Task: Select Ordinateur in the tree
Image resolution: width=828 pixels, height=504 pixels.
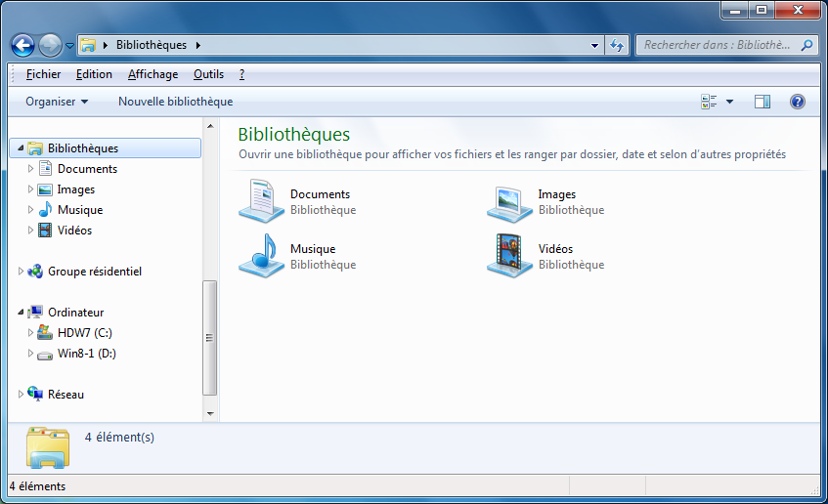Action: 75,313
